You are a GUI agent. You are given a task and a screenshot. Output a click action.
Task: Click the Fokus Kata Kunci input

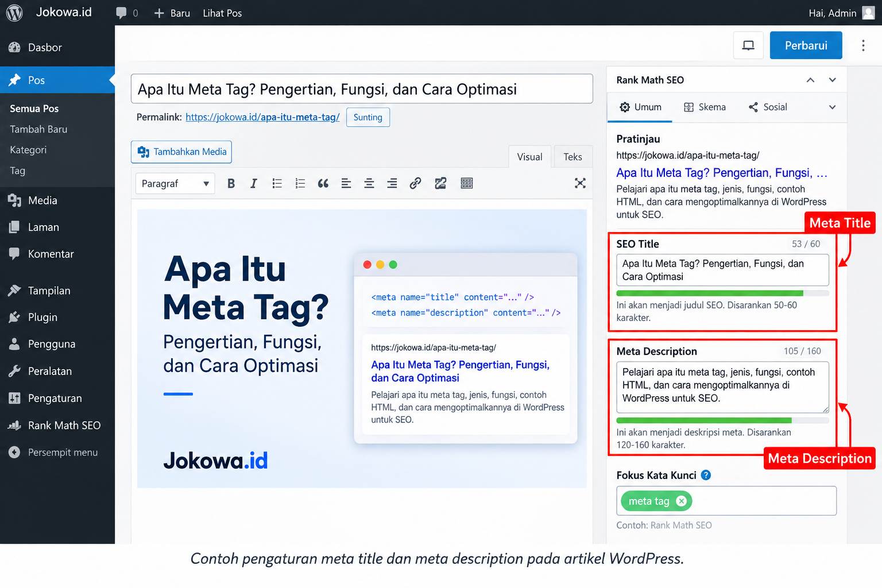coord(726,501)
